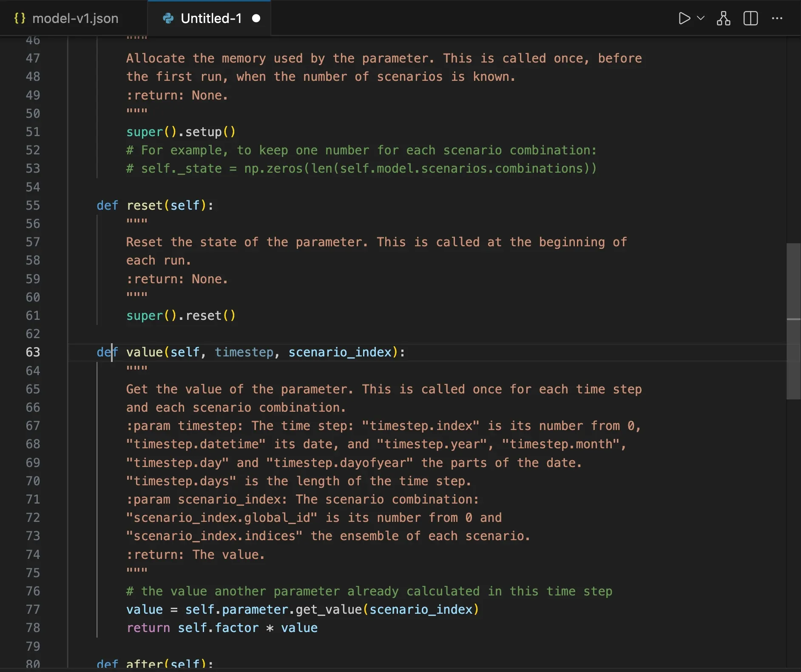Click line number 63
Image resolution: width=801 pixels, height=672 pixels.
click(x=33, y=352)
